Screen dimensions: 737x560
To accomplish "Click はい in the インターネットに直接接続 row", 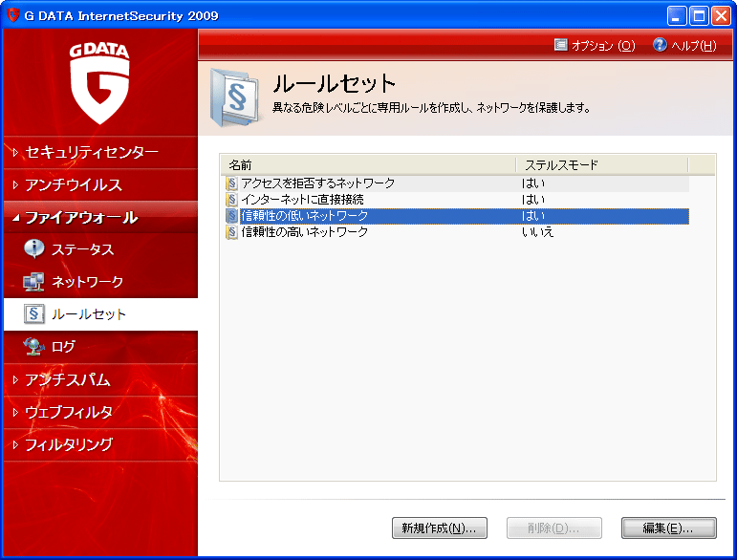I will 533,200.
